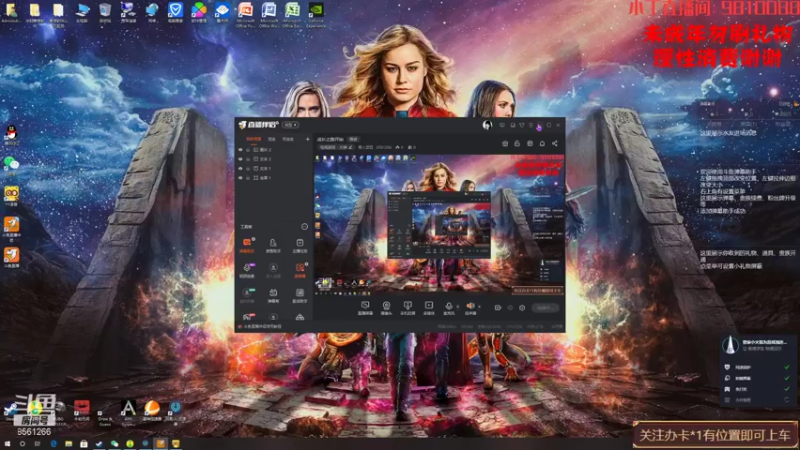The width and height of the screenshot is (800, 450).
Task: Click the microphone icon in bottom toolbar
Action: pos(449,307)
